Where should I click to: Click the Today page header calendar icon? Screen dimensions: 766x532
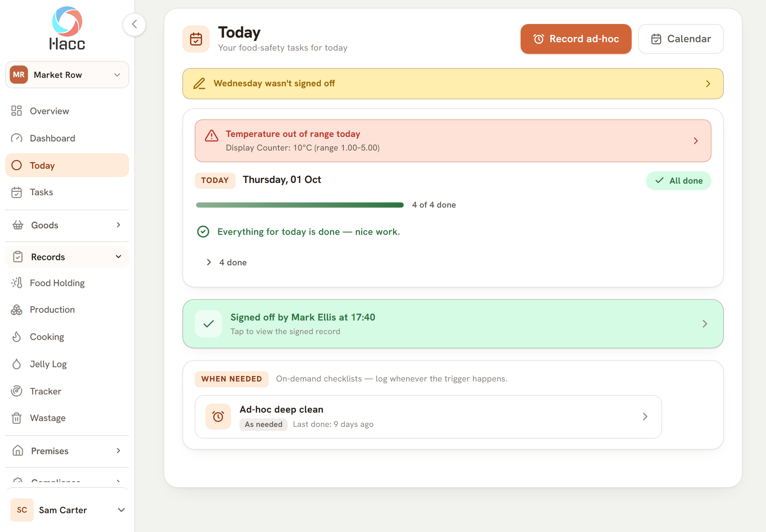point(196,39)
